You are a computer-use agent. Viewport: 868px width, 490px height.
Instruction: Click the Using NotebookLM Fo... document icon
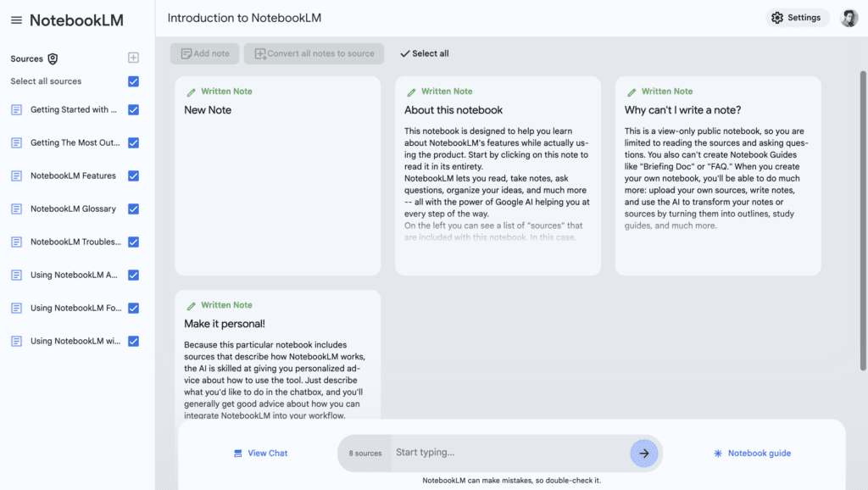click(x=17, y=308)
